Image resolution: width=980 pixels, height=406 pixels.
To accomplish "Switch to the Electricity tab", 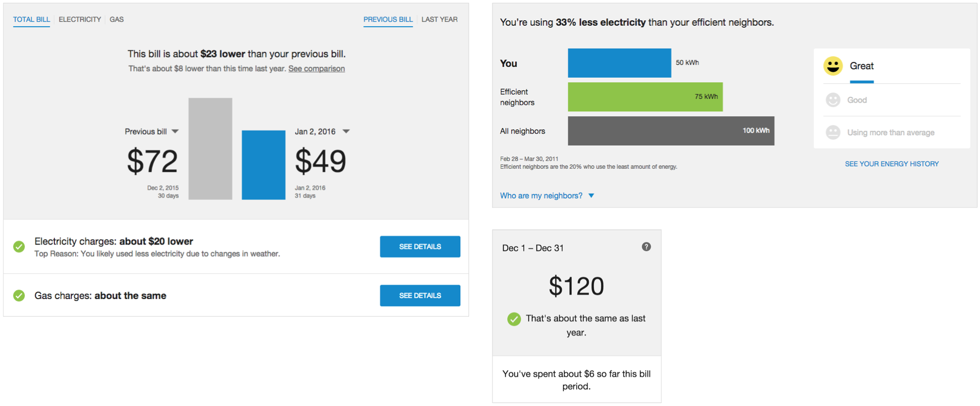I will click(x=80, y=19).
